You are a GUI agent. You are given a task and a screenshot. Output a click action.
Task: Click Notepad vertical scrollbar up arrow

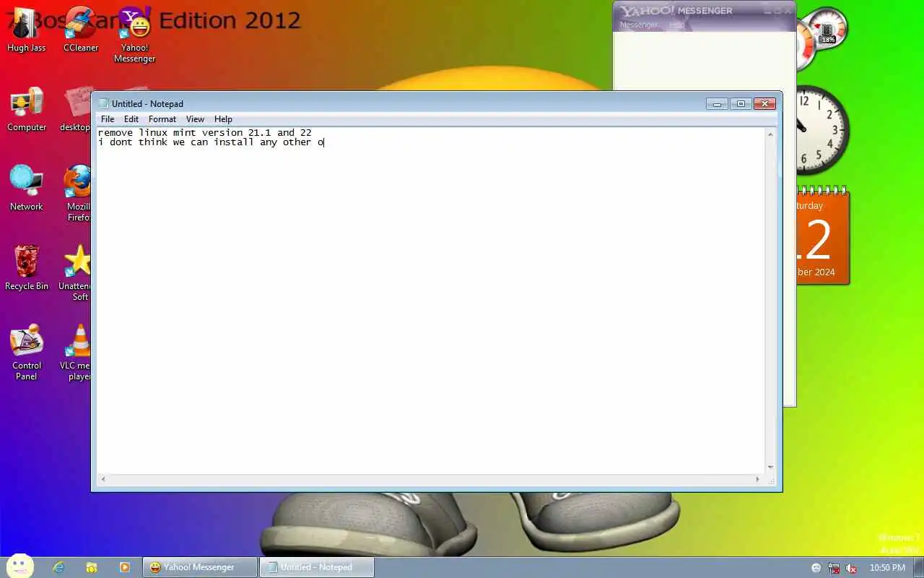click(770, 134)
